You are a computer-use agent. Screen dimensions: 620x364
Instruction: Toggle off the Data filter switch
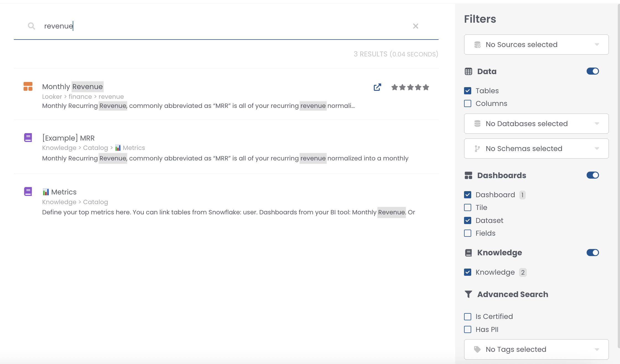pyautogui.click(x=592, y=71)
